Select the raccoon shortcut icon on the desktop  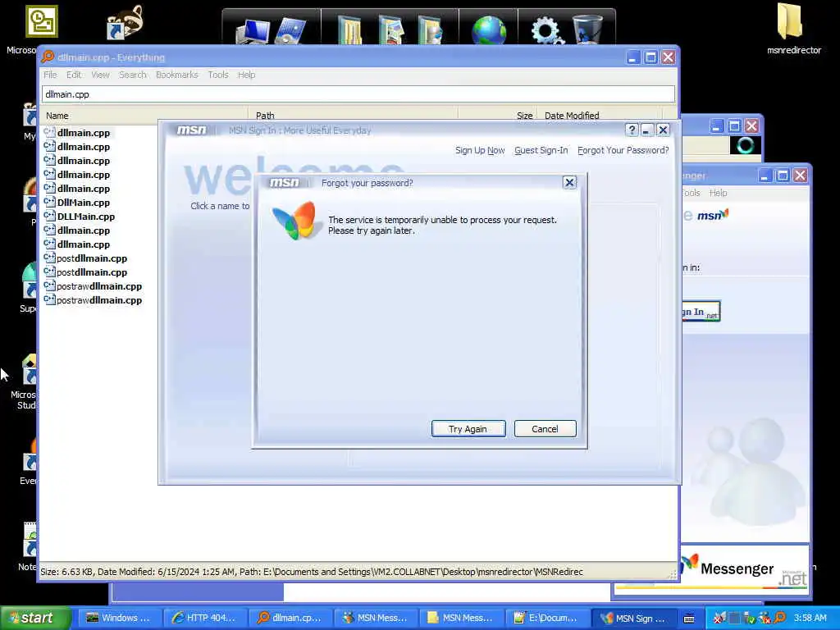tap(126, 22)
